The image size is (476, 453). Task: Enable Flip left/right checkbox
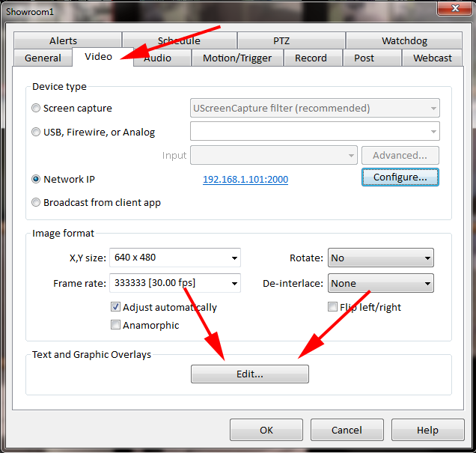click(x=333, y=307)
